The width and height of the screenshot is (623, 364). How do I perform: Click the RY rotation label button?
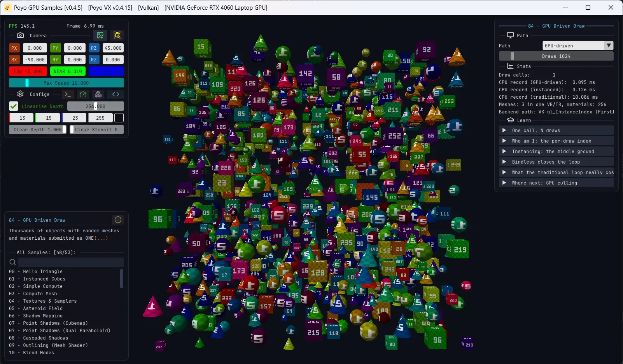[x=55, y=60]
